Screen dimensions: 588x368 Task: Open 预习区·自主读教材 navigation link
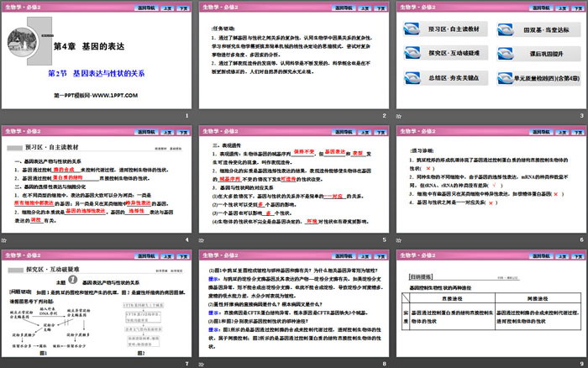click(x=452, y=27)
